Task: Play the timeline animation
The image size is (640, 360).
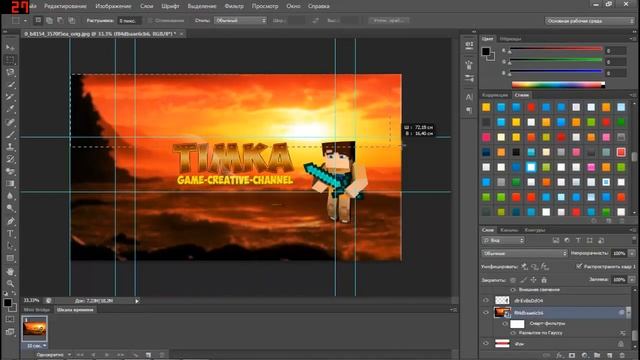Action: [107, 355]
